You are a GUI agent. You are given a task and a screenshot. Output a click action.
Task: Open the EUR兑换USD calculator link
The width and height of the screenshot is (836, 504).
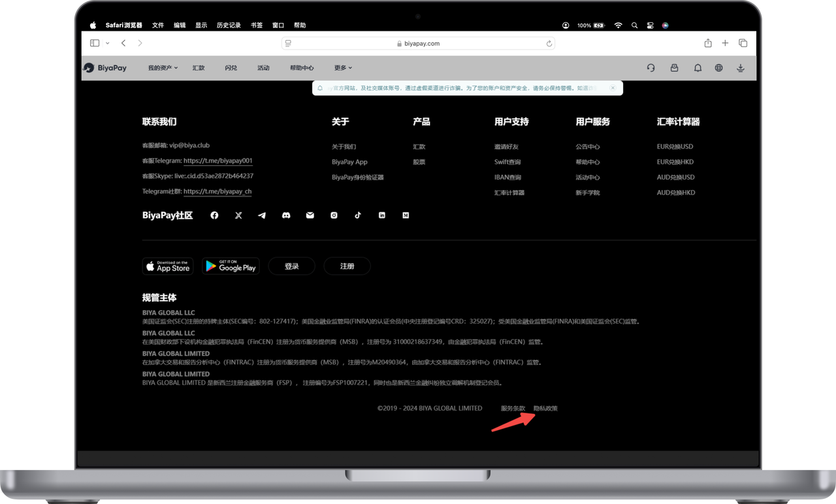[675, 147]
